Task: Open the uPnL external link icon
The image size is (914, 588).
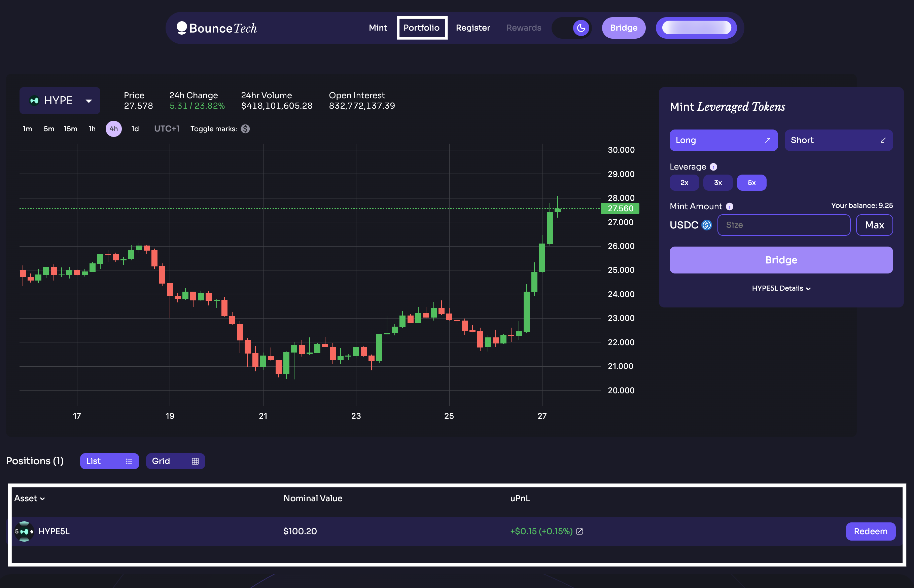Action: (x=579, y=531)
